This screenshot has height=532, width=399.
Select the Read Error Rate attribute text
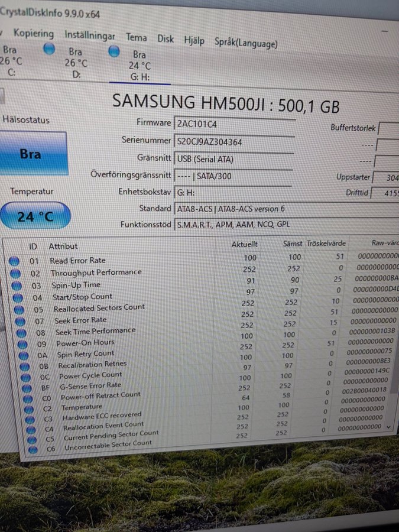(x=77, y=260)
